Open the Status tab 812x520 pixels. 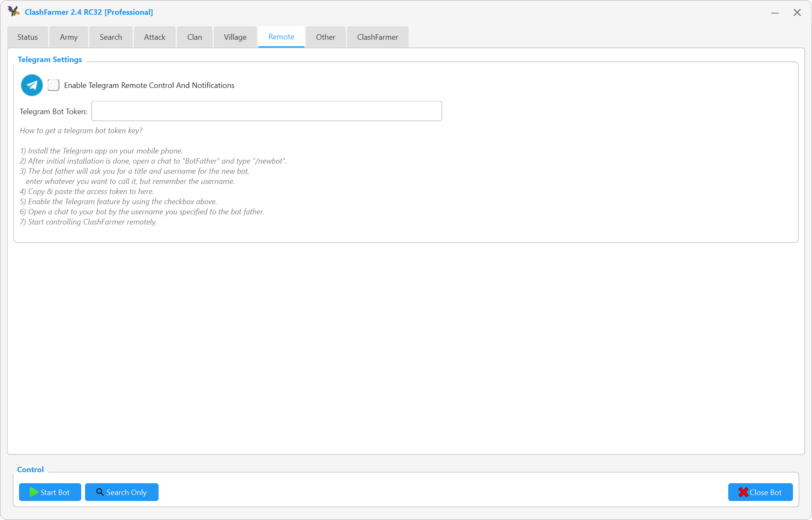[27, 37]
